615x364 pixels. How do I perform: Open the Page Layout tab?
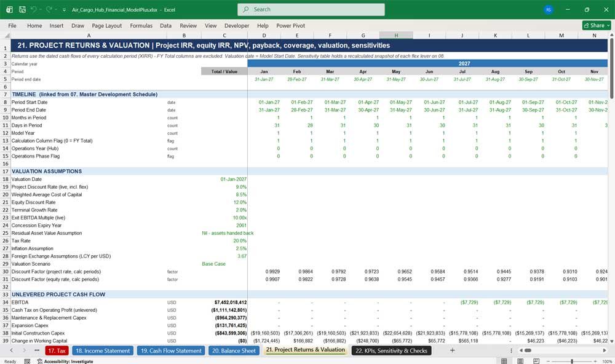[106, 25]
